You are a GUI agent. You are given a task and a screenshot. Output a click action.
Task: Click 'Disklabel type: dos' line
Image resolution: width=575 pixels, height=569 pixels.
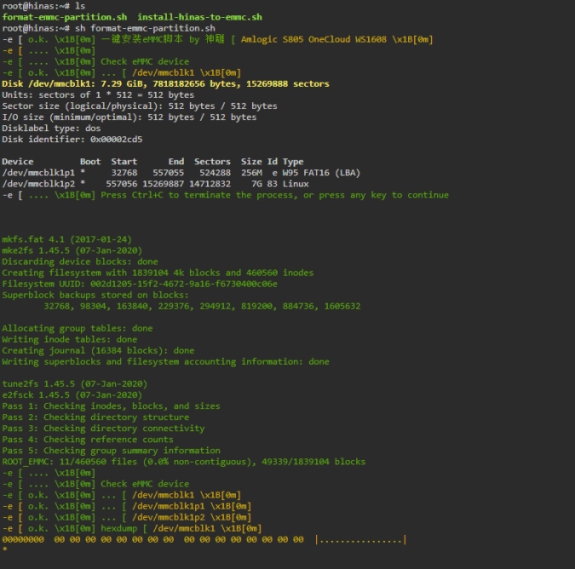[x=51, y=128]
